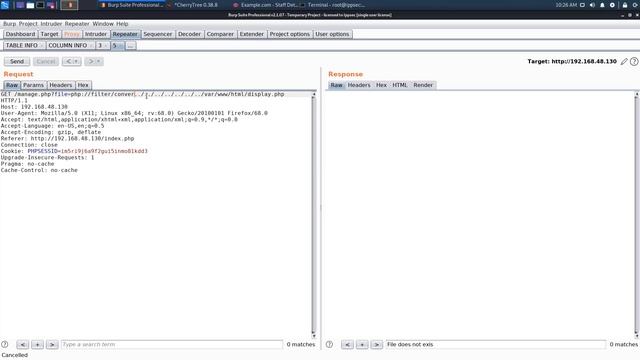The height and width of the screenshot is (360, 640).
Task: Open the Sequencer tab
Action: 158,34
